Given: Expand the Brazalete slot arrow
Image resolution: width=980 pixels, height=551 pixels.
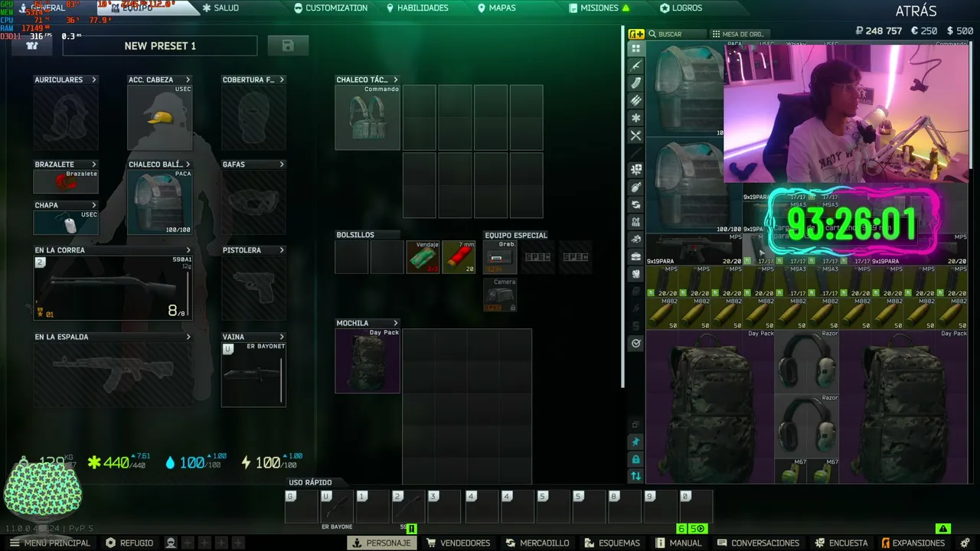Looking at the screenshot, I should click(94, 165).
